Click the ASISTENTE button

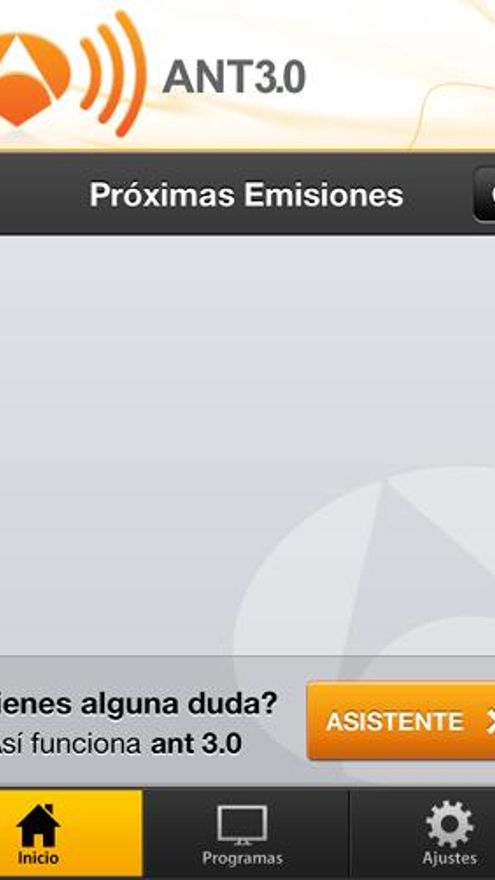coord(401,721)
